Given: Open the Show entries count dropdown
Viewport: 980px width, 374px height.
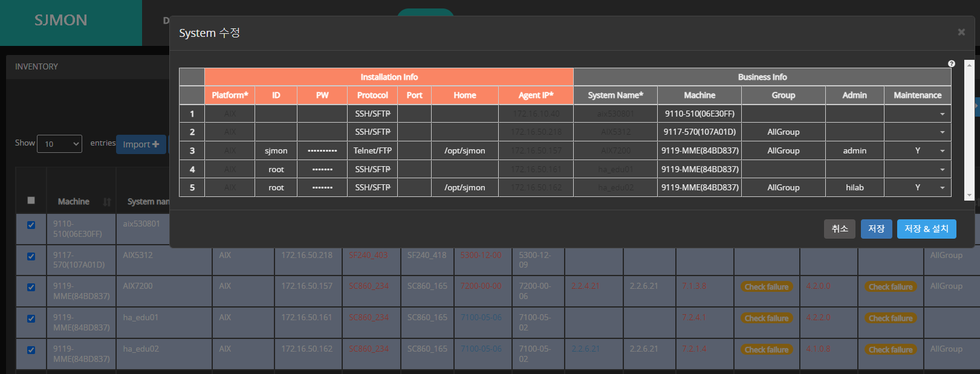Looking at the screenshot, I should [x=59, y=144].
